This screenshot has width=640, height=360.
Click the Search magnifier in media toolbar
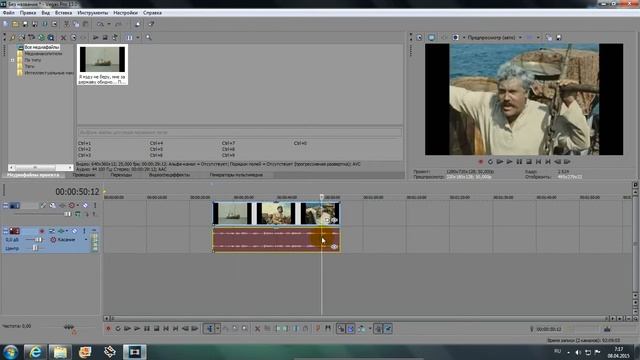click(x=149, y=38)
